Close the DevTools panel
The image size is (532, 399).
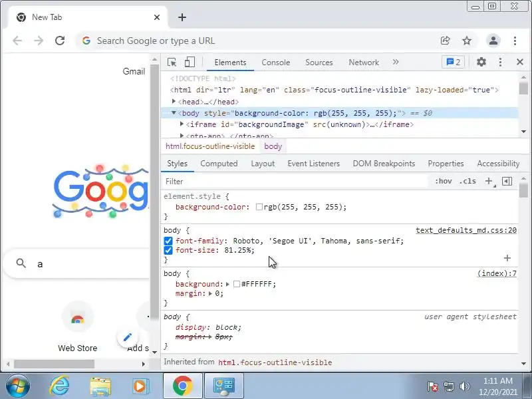(520, 62)
